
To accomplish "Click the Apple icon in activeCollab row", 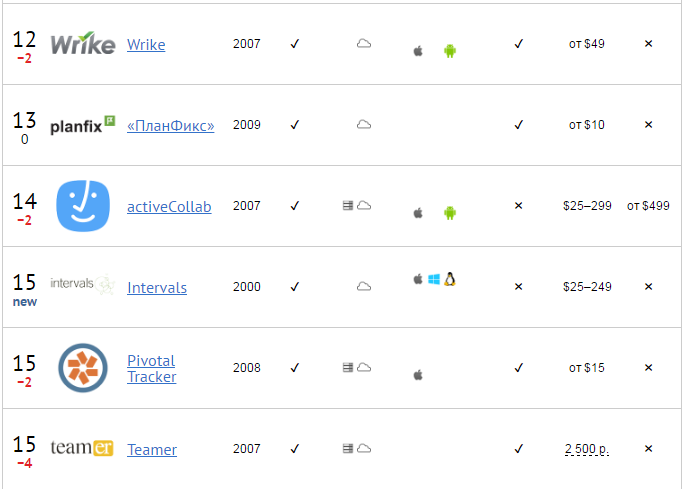I will click(x=418, y=213).
